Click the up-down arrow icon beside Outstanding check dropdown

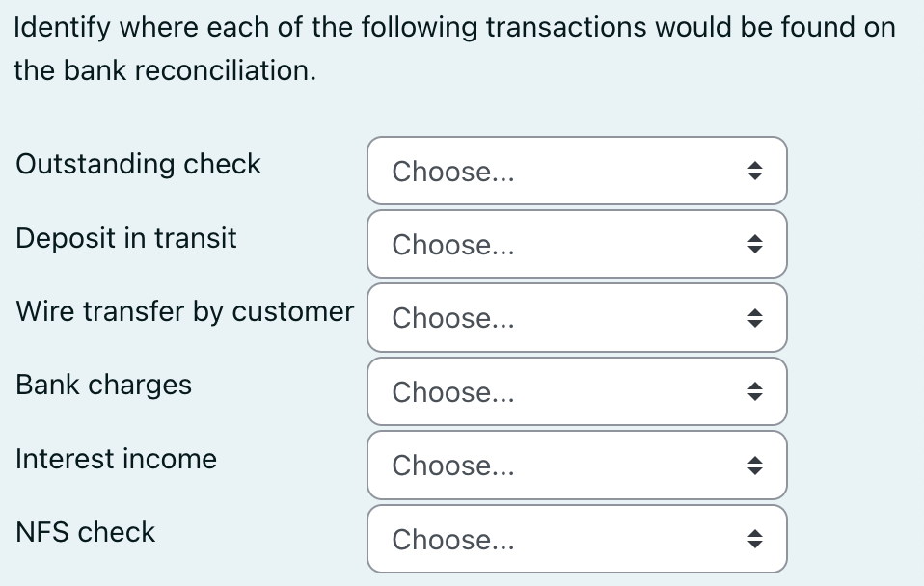pos(756,171)
